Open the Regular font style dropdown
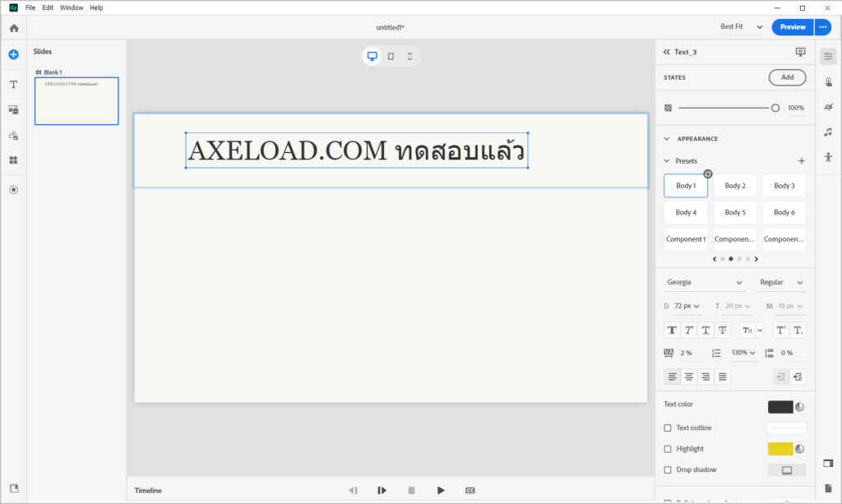This screenshot has height=504, width=842. coord(781,282)
